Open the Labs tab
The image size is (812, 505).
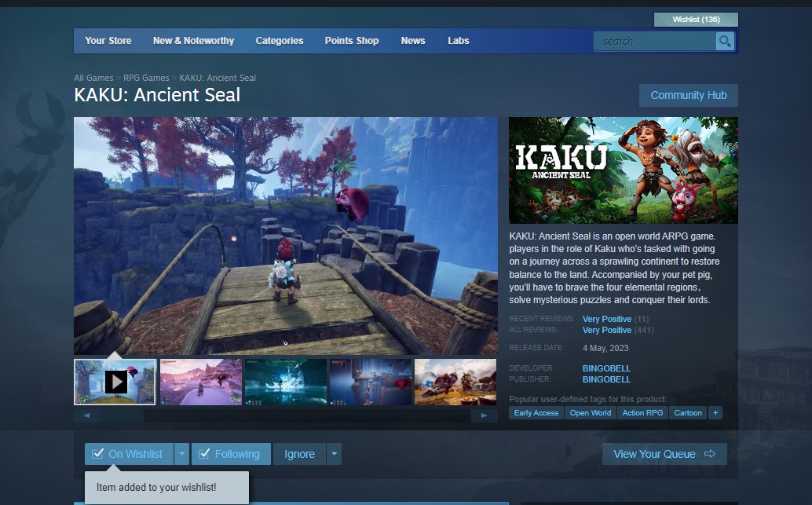(x=459, y=40)
